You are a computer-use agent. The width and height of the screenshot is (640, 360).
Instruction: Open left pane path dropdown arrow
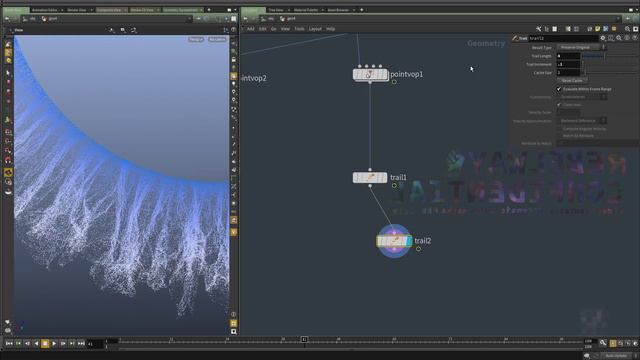point(189,18)
